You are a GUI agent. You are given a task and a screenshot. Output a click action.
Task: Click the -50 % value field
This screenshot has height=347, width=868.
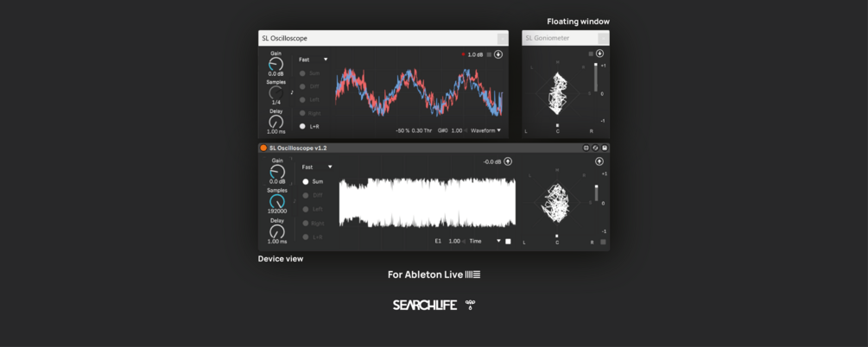click(x=402, y=130)
